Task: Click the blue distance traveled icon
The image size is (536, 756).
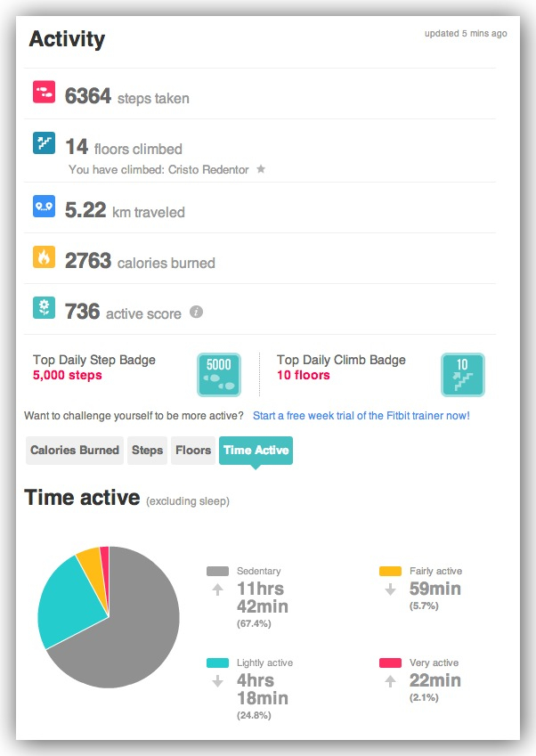Action: 45,206
